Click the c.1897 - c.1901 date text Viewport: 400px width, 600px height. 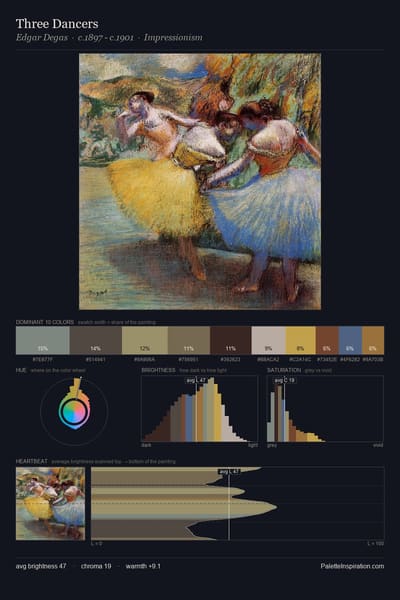(105, 38)
